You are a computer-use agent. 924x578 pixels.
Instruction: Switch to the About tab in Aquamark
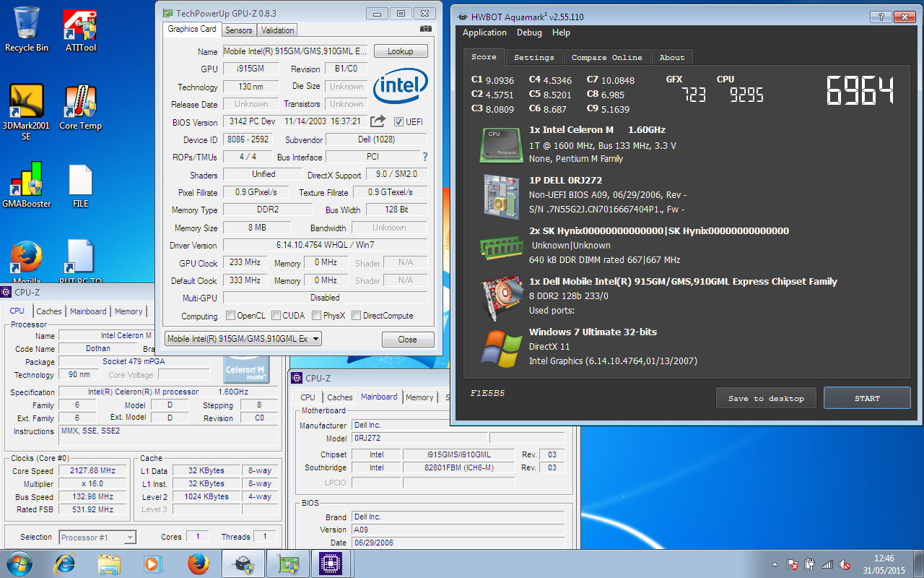coord(672,57)
